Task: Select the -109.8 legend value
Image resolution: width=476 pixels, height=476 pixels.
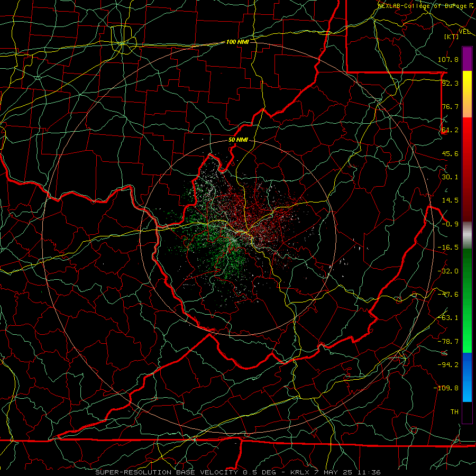Action: pos(446,388)
